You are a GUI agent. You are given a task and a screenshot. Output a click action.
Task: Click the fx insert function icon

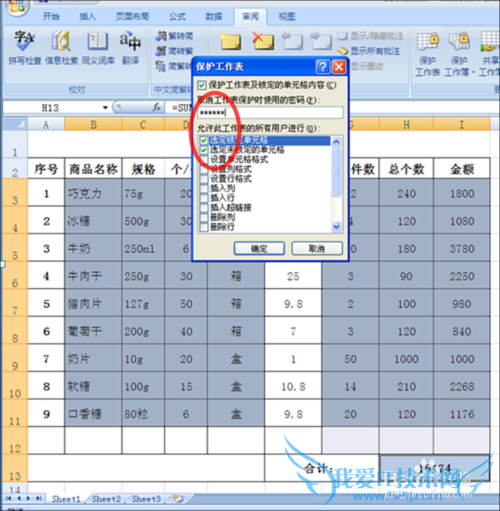point(157,108)
